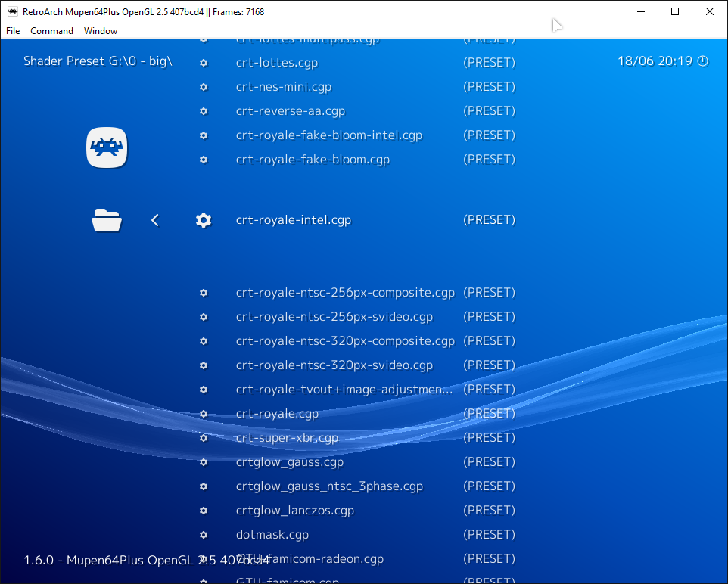The width and height of the screenshot is (728, 584).
Task: Click the gear icon next to crt-lottes.cgp
Action: 204,63
